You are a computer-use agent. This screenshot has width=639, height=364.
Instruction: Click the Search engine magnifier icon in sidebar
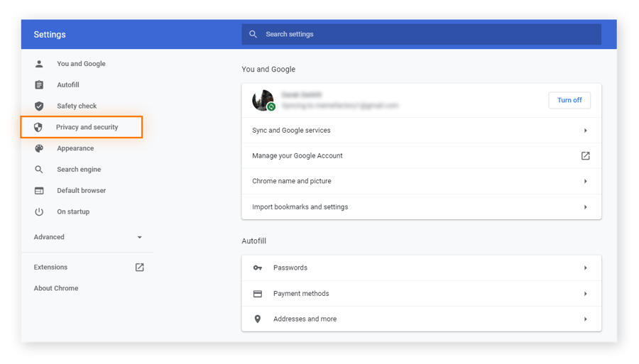point(39,170)
